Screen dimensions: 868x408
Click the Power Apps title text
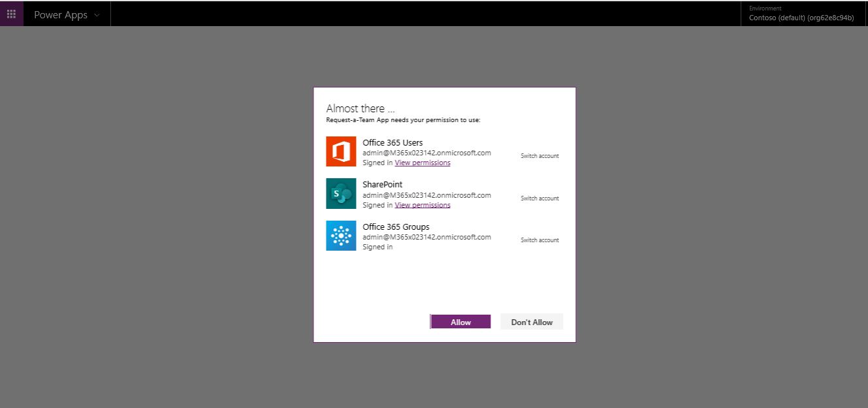tap(61, 14)
